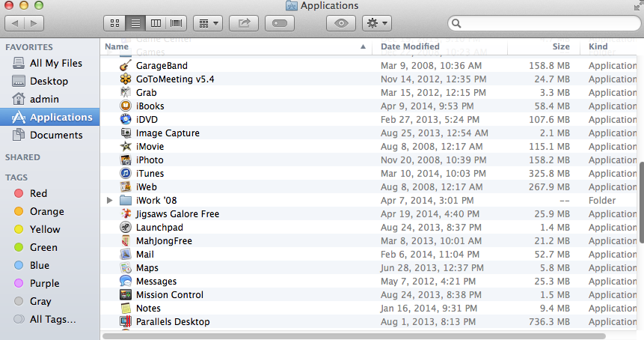Screen dimensions: 644x340
Task: Select the Gray tag in sidebar
Action: point(49,301)
